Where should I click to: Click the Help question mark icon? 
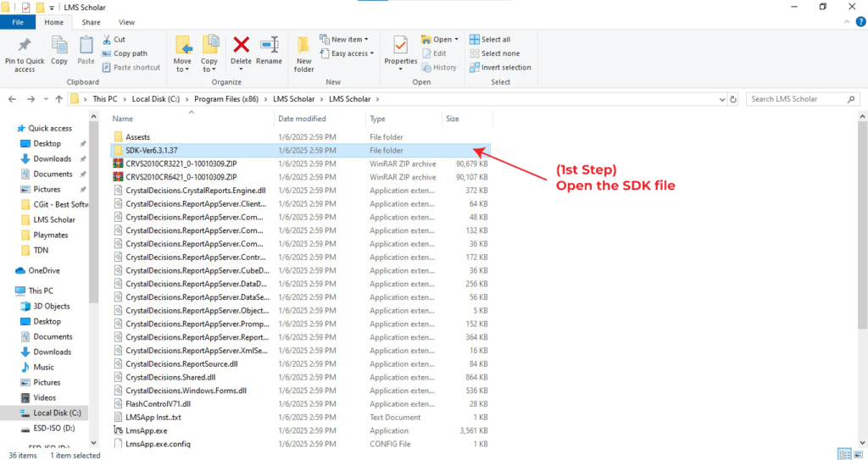pyautogui.click(x=860, y=22)
